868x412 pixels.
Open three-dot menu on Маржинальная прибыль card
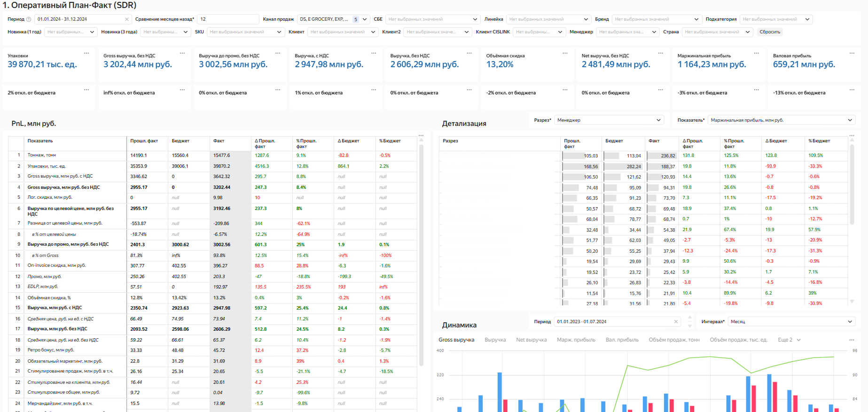pos(756,53)
